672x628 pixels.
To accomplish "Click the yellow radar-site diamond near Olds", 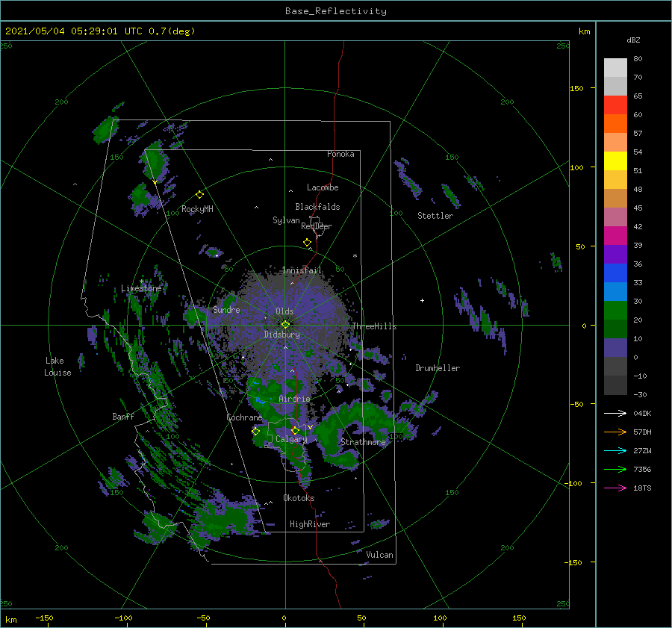I will click(x=285, y=325).
